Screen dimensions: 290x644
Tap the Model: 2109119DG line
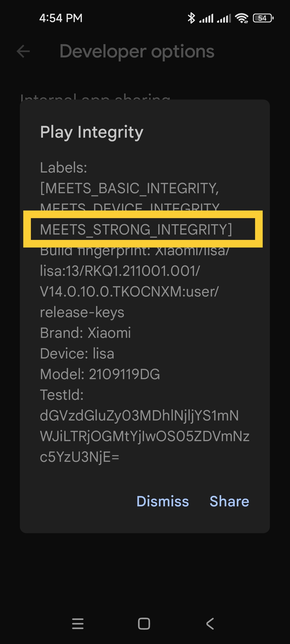(x=100, y=374)
